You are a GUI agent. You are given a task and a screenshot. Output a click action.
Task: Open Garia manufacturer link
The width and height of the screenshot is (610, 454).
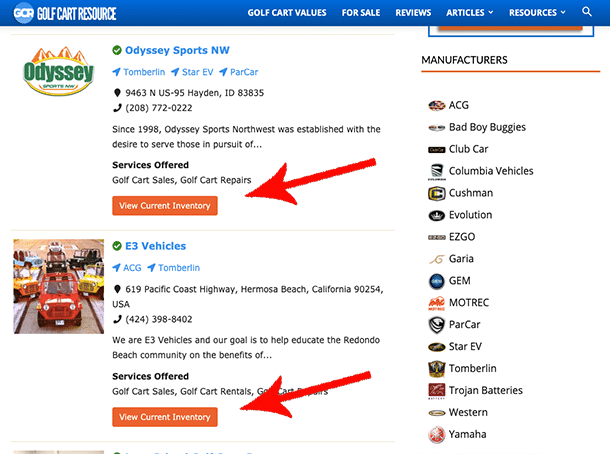tap(461, 259)
